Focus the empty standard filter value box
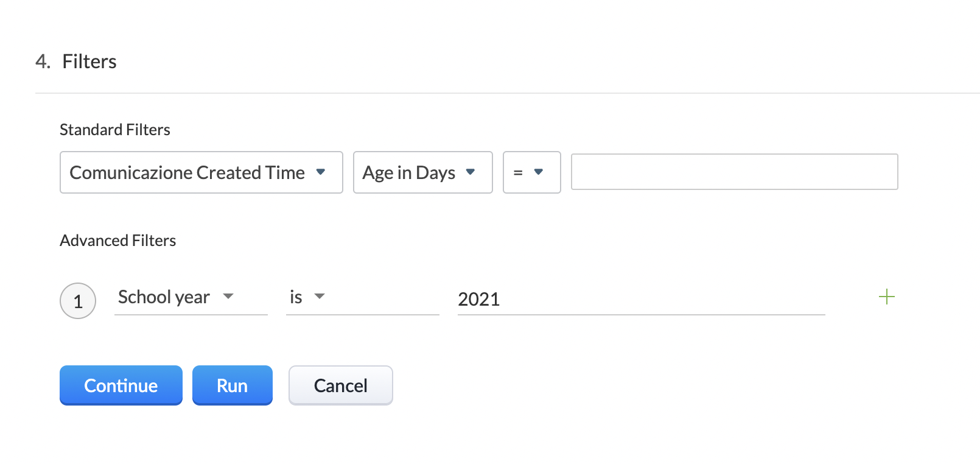The height and width of the screenshot is (464, 980). click(734, 172)
